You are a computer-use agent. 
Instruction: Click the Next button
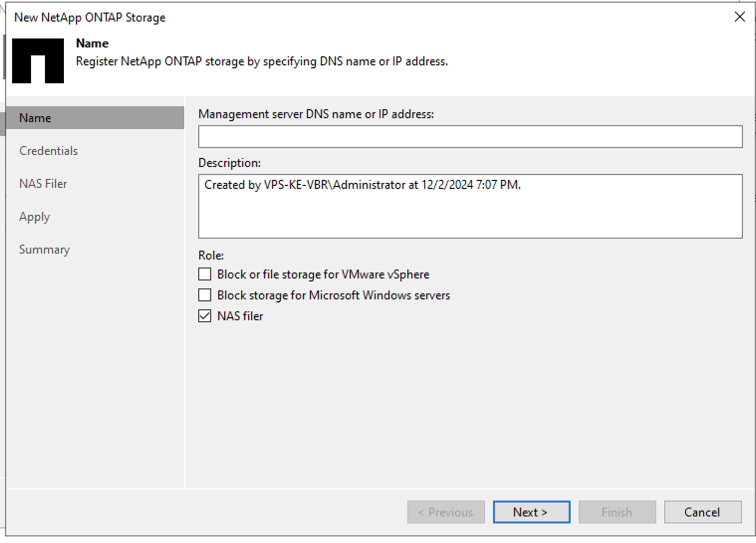[531, 512]
